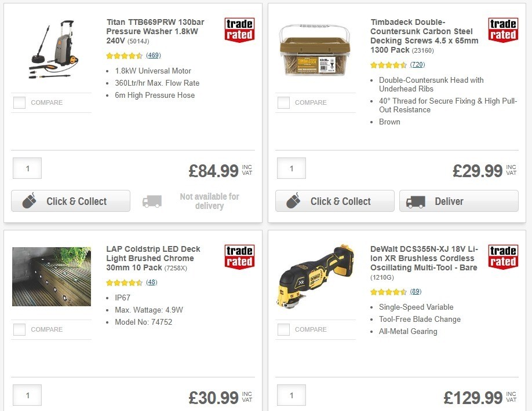The image size is (532, 411).
Task: Click the Trade Rated badge on Timbadeck screws
Action: (503, 30)
